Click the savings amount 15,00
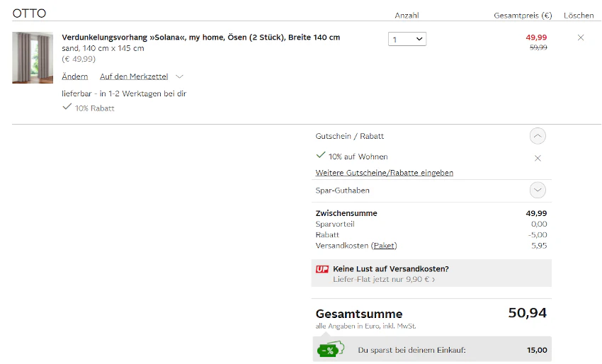 click(537, 350)
